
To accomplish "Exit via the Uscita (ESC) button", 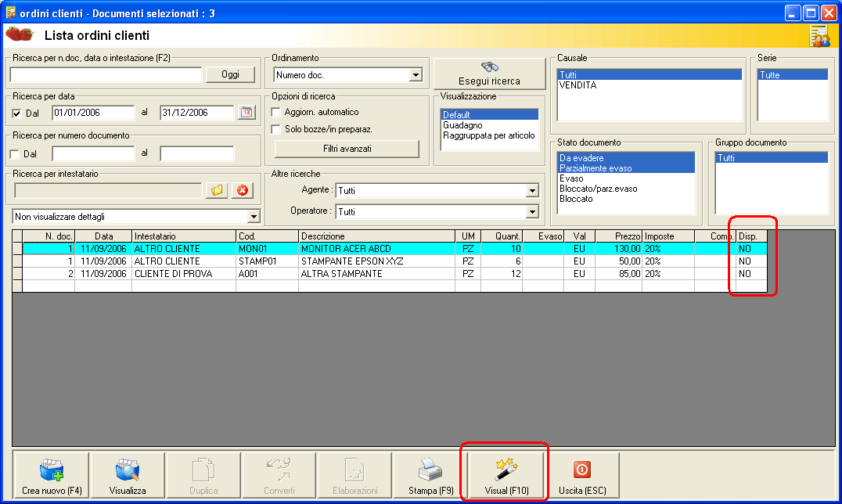I will [582, 476].
